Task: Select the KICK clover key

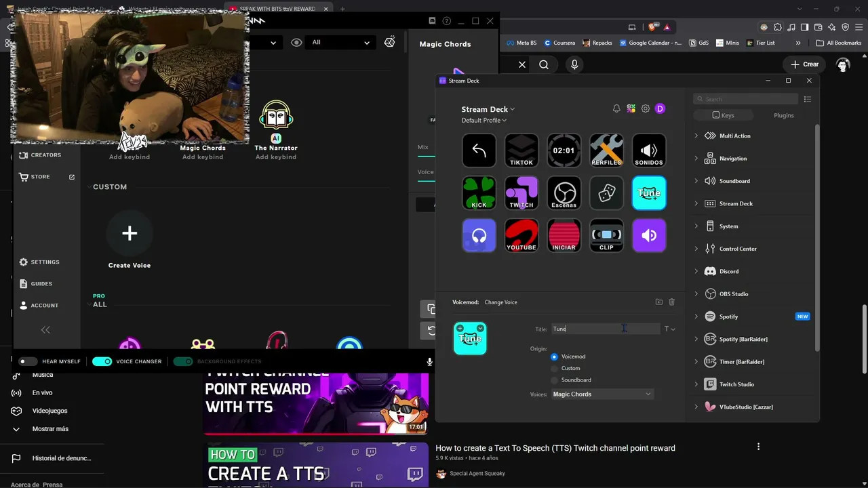Action: pos(479,193)
